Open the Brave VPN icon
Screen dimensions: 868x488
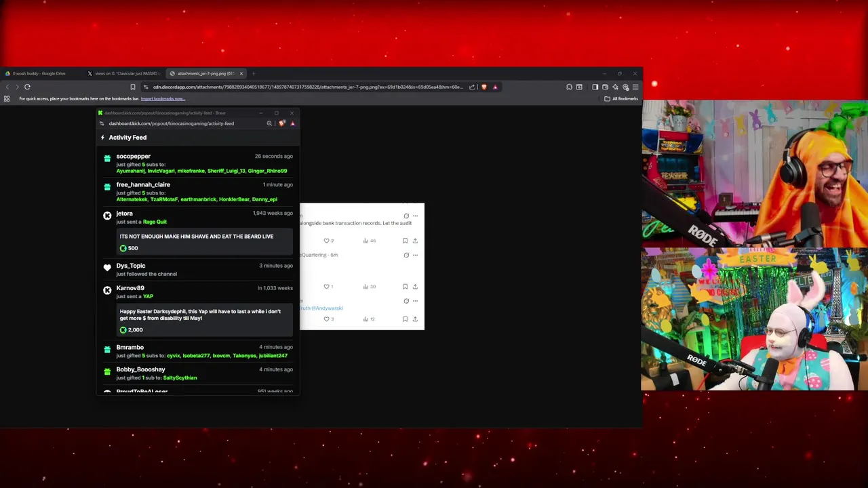pos(625,87)
